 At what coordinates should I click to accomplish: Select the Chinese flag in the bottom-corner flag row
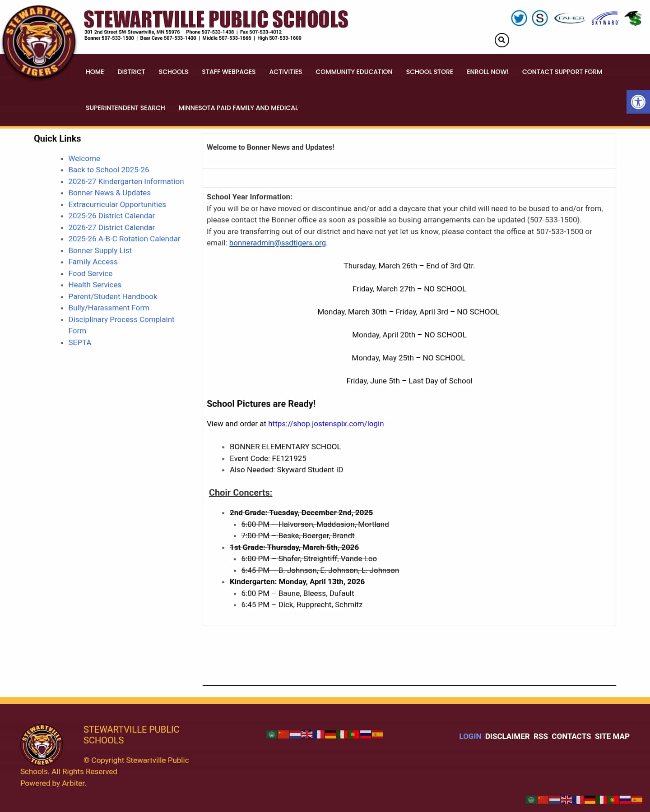pos(543,800)
